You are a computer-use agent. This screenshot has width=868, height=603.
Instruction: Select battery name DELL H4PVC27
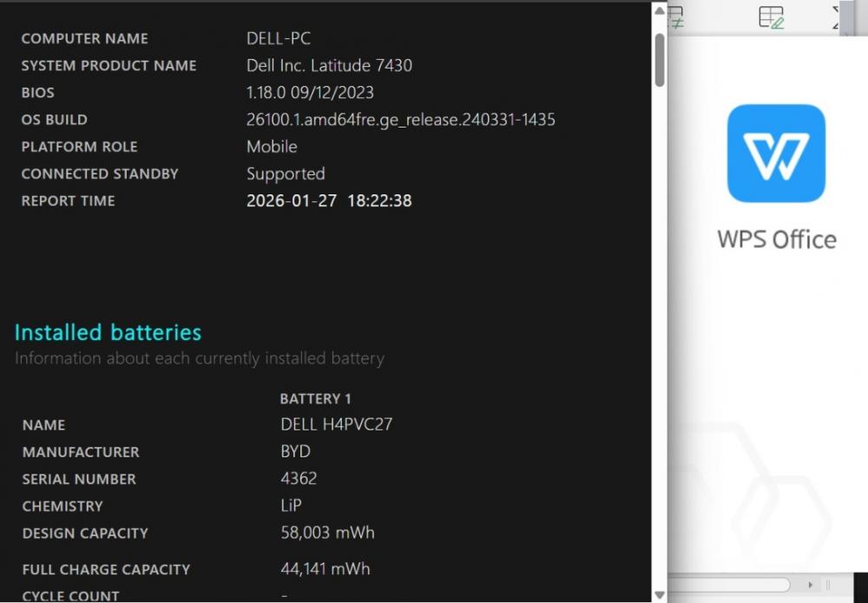click(x=337, y=424)
